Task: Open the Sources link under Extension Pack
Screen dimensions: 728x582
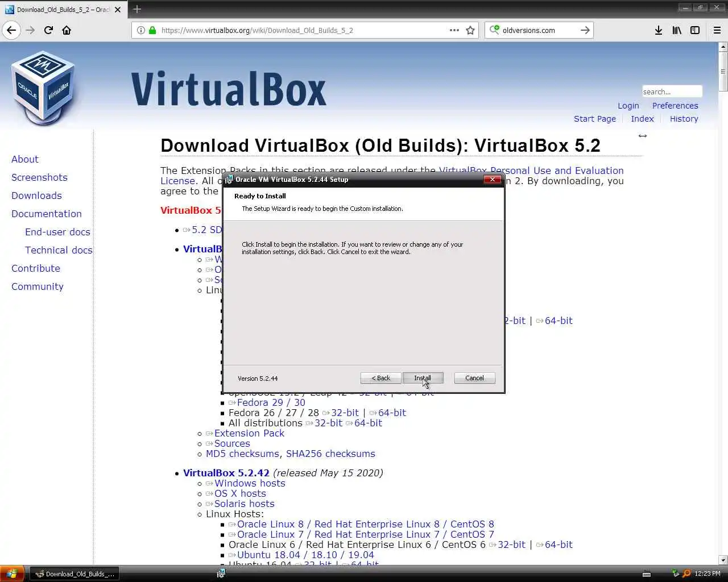Action: (x=232, y=443)
